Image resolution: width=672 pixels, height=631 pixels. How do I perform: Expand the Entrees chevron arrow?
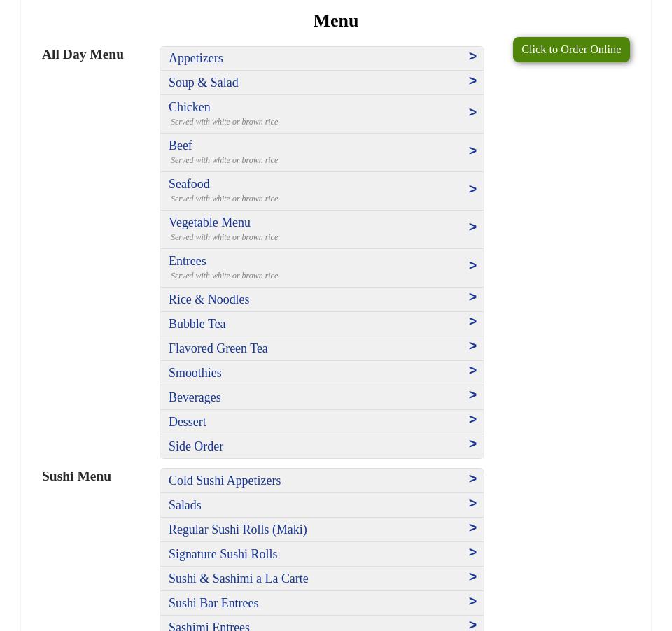[472, 266]
